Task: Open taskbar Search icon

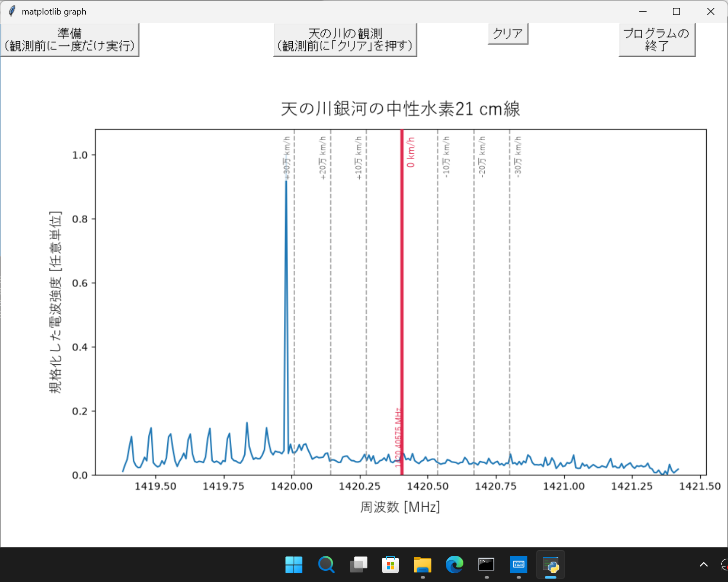Action: pos(326,565)
